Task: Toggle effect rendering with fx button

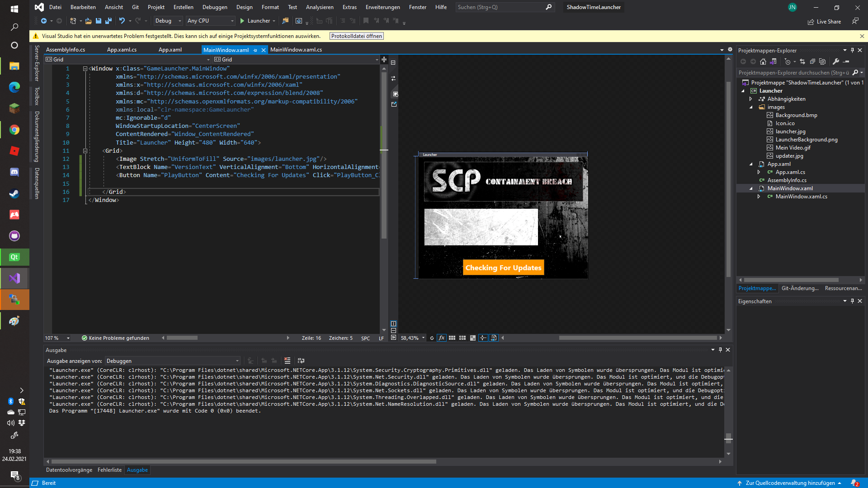Action: point(442,338)
